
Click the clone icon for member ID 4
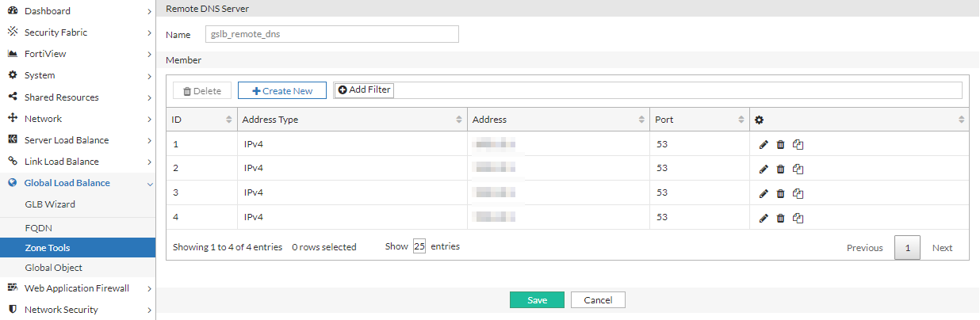pyautogui.click(x=798, y=218)
